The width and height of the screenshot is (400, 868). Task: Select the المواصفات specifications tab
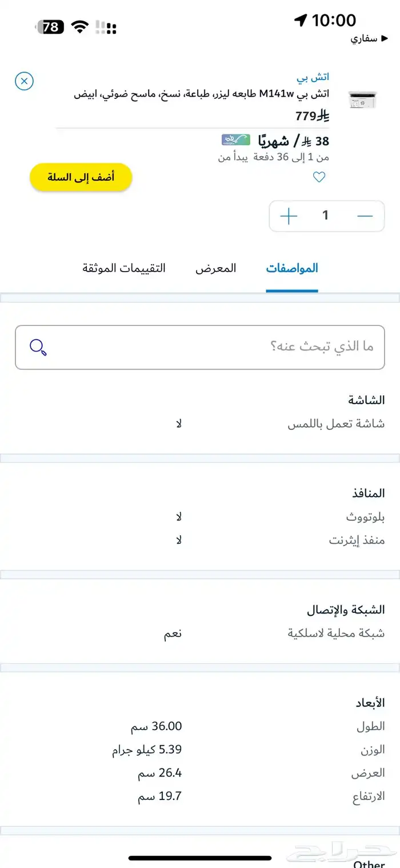(x=292, y=268)
